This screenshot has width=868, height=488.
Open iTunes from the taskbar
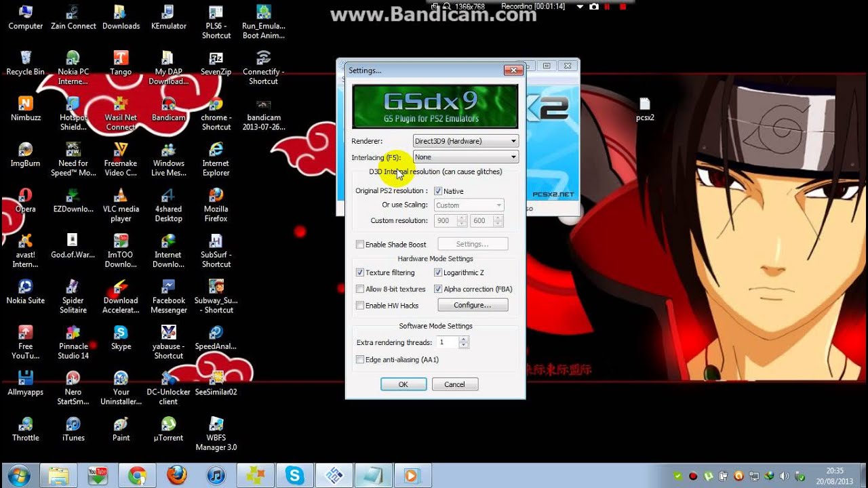216,476
